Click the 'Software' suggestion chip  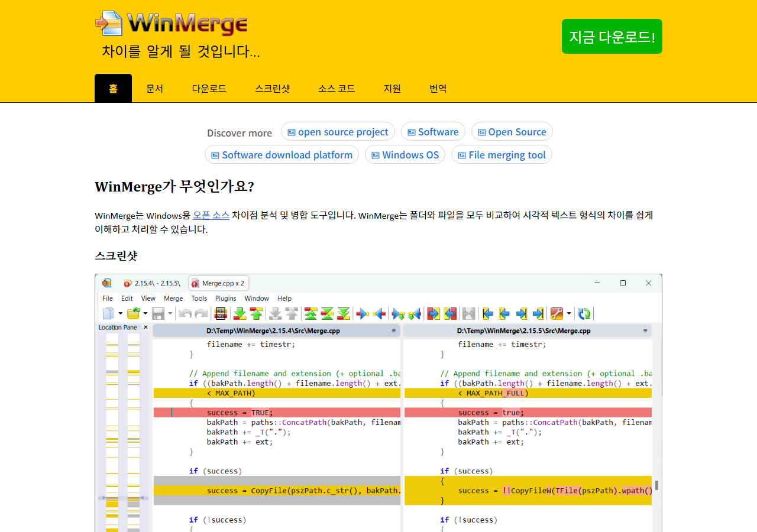pyautogui.click(x=433, y=132)
